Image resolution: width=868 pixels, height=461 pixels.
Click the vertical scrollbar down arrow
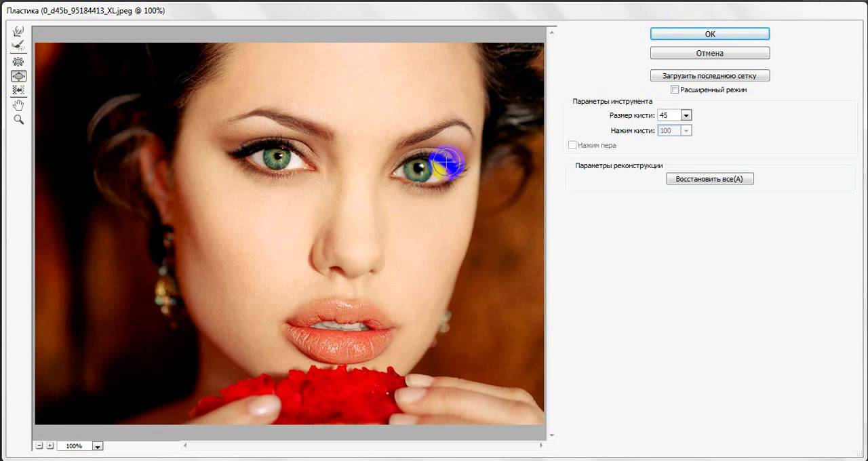pyautogui.click(x=551, y=435)
